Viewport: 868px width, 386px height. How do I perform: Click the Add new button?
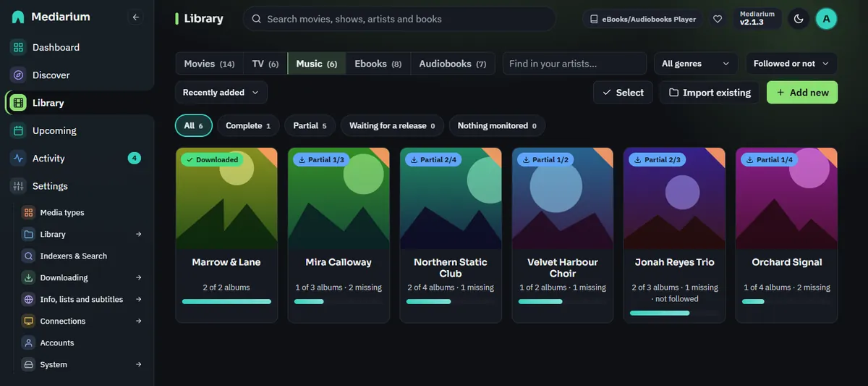coord(802,93)
